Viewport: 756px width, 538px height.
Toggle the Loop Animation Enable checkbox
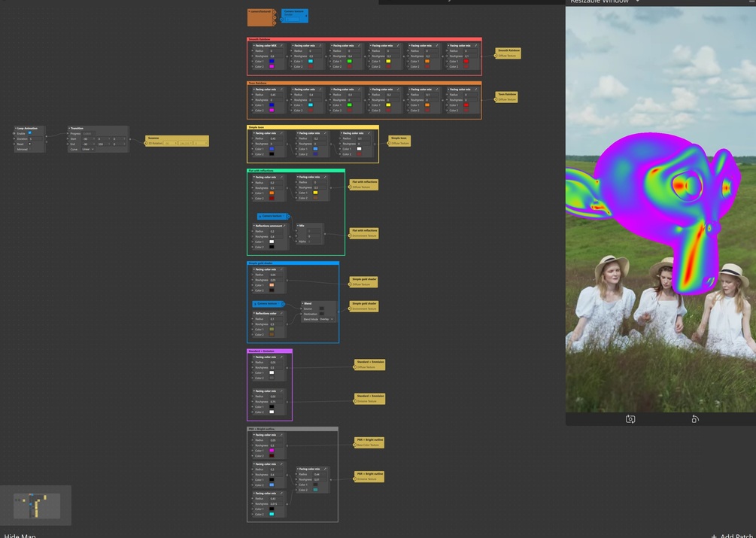pos(29,133)
